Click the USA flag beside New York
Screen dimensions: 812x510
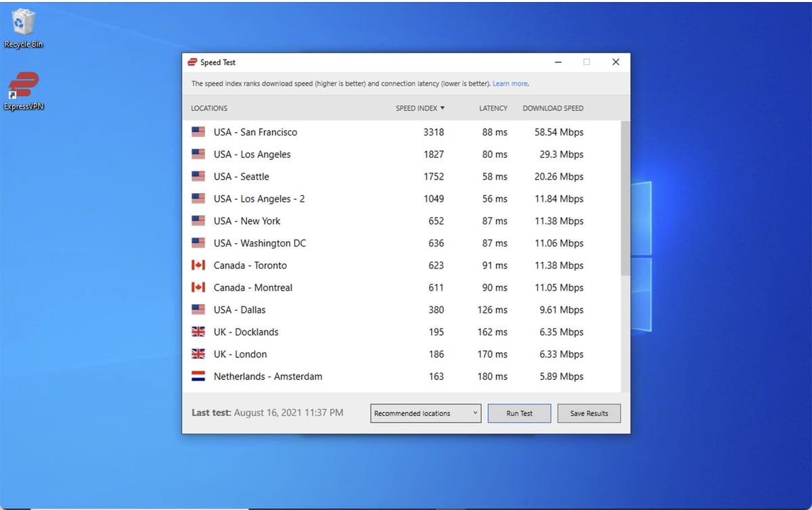(198, 221)
